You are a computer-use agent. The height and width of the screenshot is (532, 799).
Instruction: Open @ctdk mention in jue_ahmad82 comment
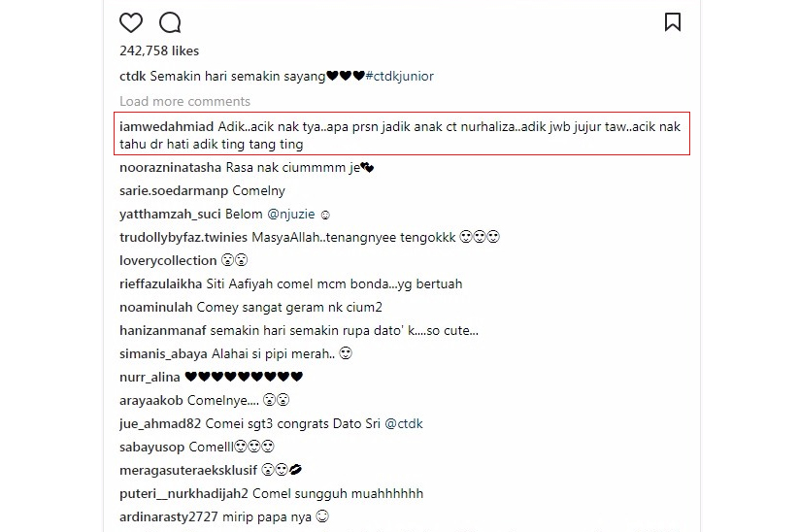point(404,424)
